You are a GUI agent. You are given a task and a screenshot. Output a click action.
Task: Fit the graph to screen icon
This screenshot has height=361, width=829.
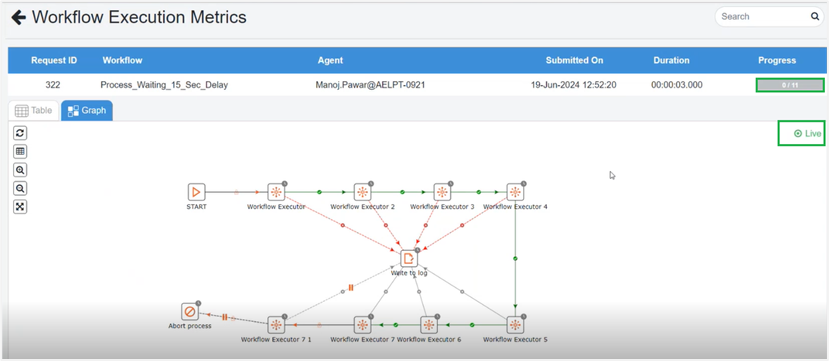pos(20,207)
